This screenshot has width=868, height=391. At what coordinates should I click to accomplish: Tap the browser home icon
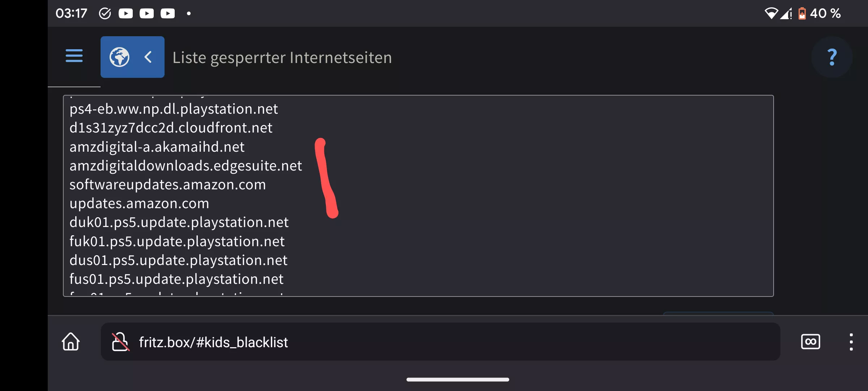pos(71,342)
